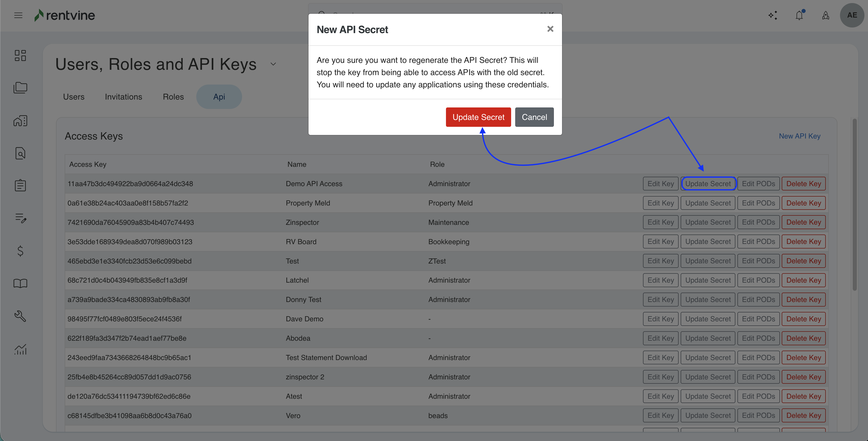Open the open-book sidebar icon
This screenshot has width=868, height=441.
click(20, 283)
